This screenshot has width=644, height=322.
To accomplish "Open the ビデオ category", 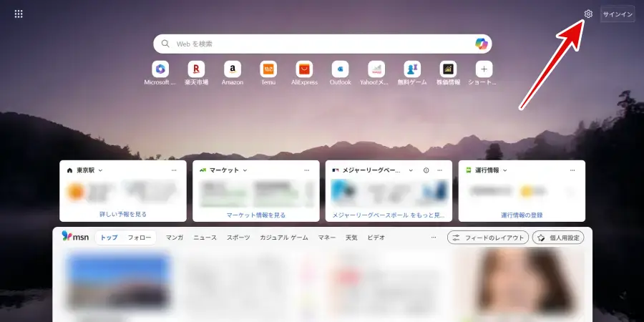I will [376, 238].
